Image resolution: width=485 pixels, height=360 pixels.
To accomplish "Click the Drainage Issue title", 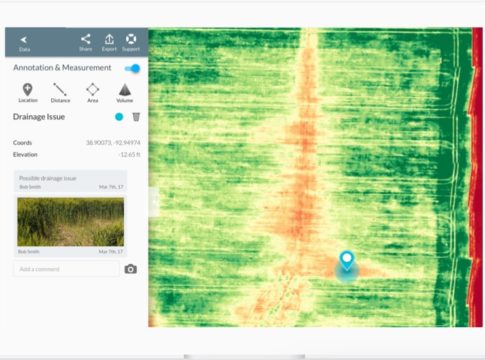I will coord(39,117).
